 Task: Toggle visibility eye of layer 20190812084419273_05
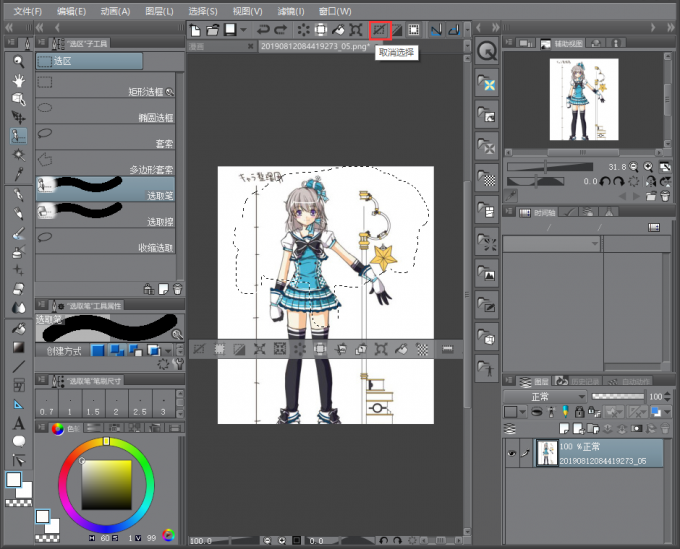coord(512,453)
